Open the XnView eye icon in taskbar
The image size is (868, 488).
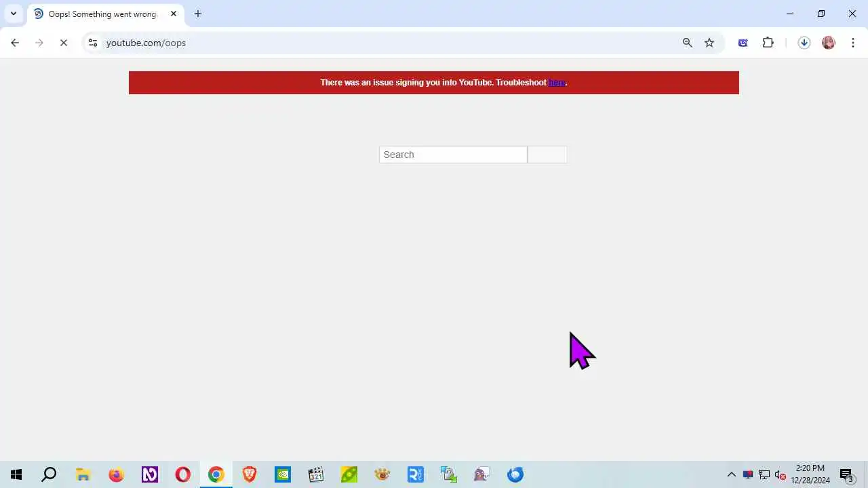pyautogui.click(x=382, y=474)
